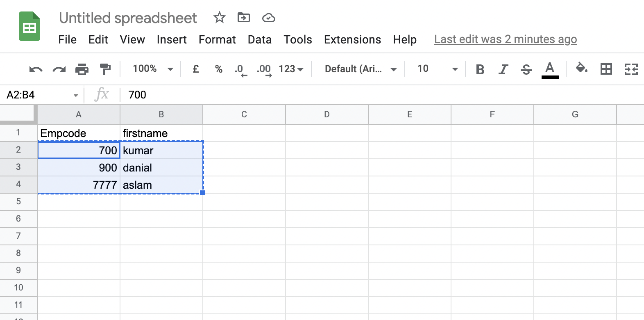Click the Undo button
Screen dimensions: 644x320
pos(36,69)
